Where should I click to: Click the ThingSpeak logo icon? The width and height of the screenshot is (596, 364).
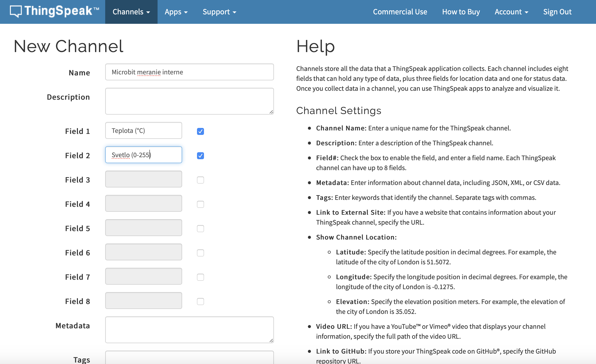(x=16, y=11)
